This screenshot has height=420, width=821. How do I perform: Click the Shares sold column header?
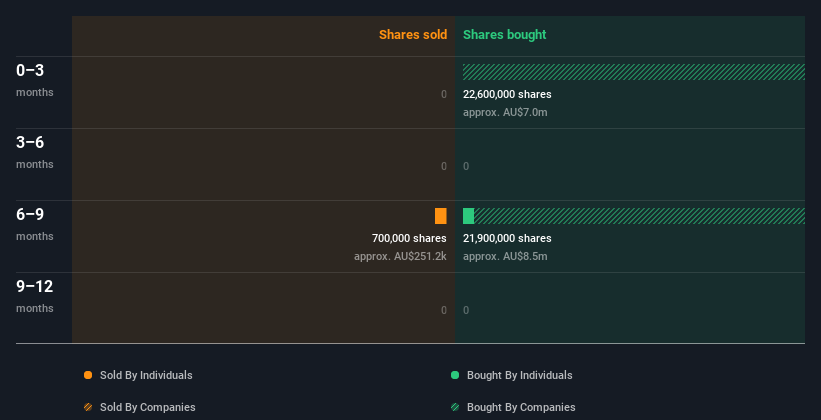click(x=413, y=35)
